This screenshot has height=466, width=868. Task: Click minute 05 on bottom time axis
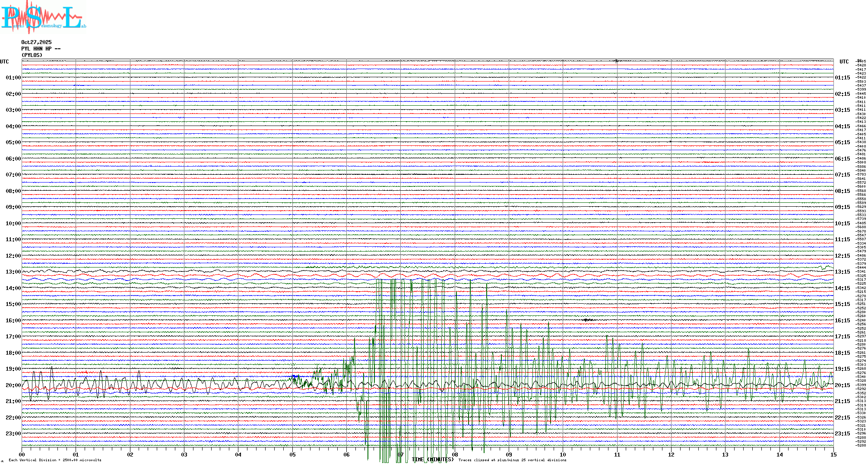pyautogui.click(x=292, y=454)
